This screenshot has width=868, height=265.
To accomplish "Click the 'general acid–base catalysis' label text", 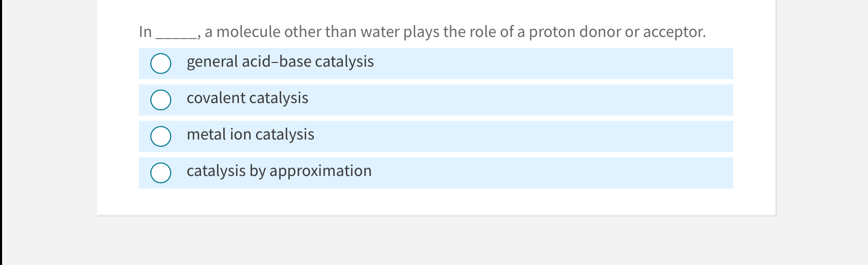I will pos(280,62).
